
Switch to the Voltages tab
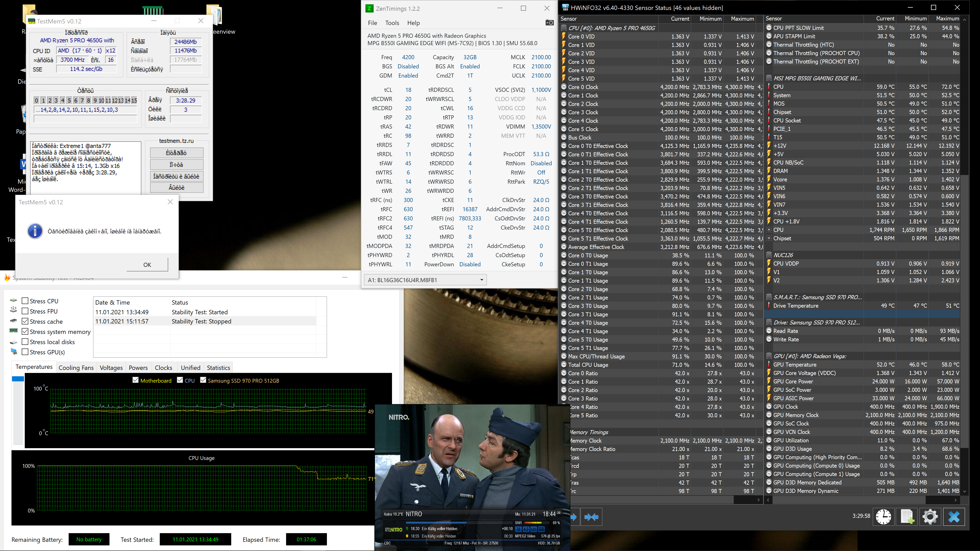point(111,368)
